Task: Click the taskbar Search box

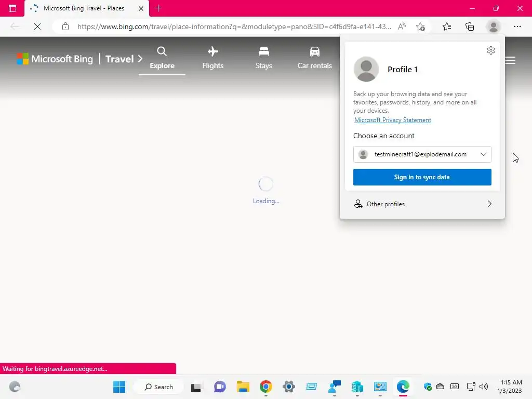Action: pyautogui.click(x=158, y=387)
